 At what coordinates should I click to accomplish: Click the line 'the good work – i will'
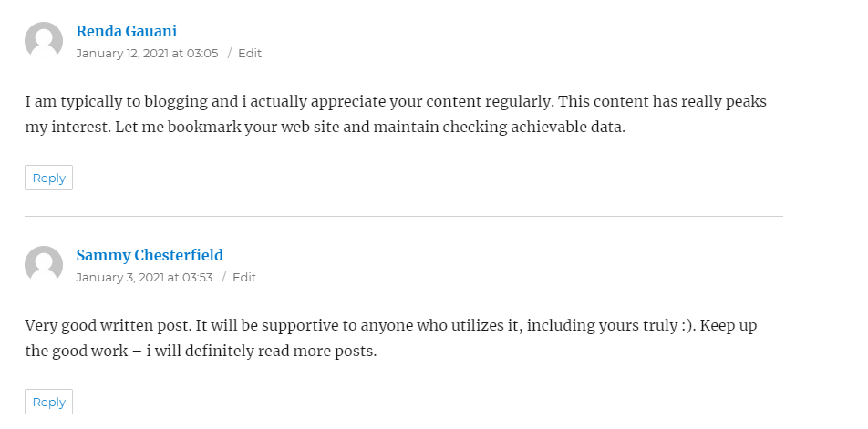[x=201, y=351]
